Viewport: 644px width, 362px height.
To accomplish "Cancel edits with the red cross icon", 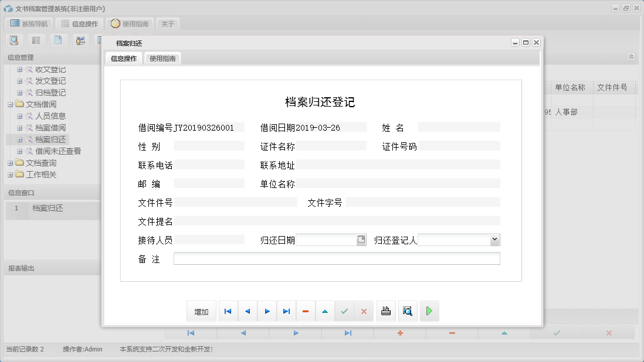I will [x=364, y=311].
